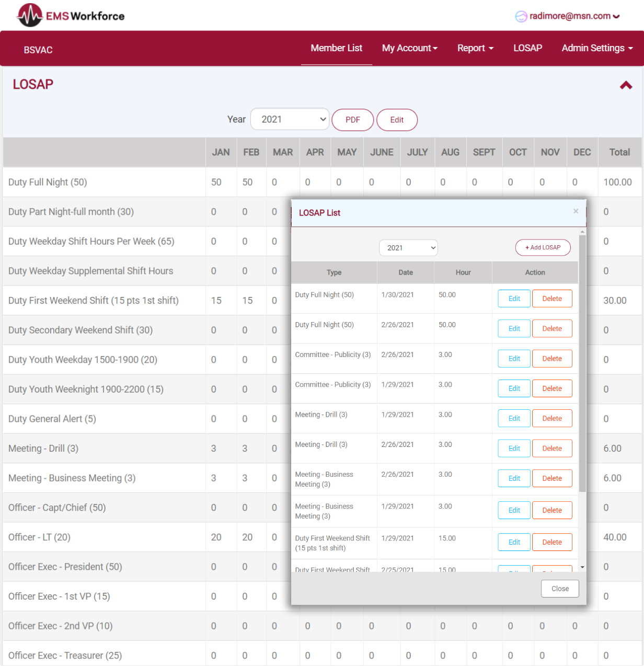Viewport: 644px width, 666px height.
Task: Click the PDF export button
Action: tap(352, 120)
